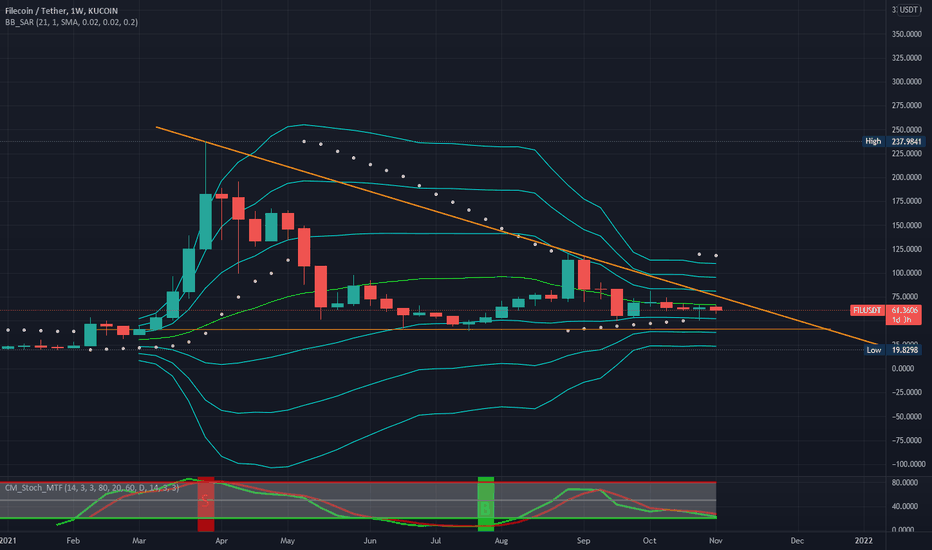Click the 125.0000 price axis label
Screen dimensions: 932x550
pyautogui.click(x=906, y=249)
